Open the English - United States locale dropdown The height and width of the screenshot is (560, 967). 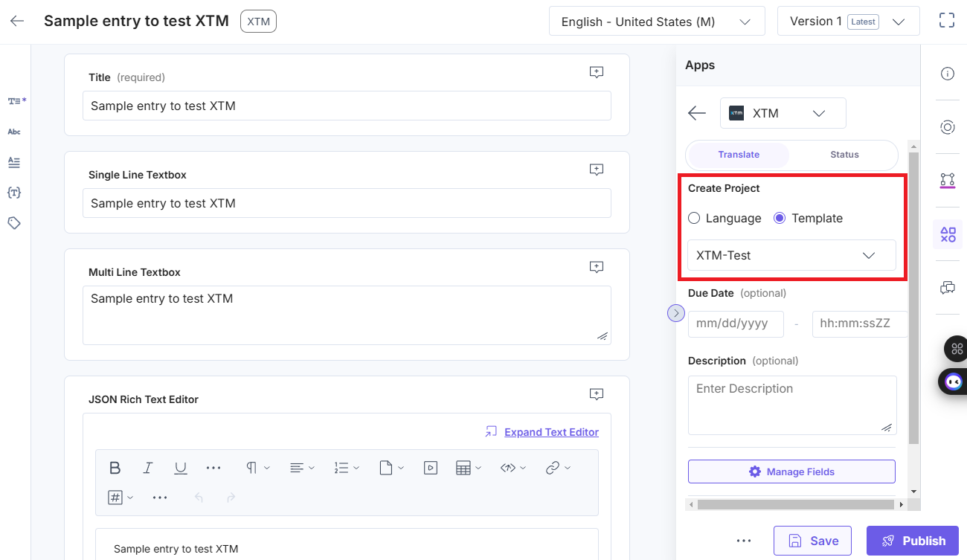[657, 21]
